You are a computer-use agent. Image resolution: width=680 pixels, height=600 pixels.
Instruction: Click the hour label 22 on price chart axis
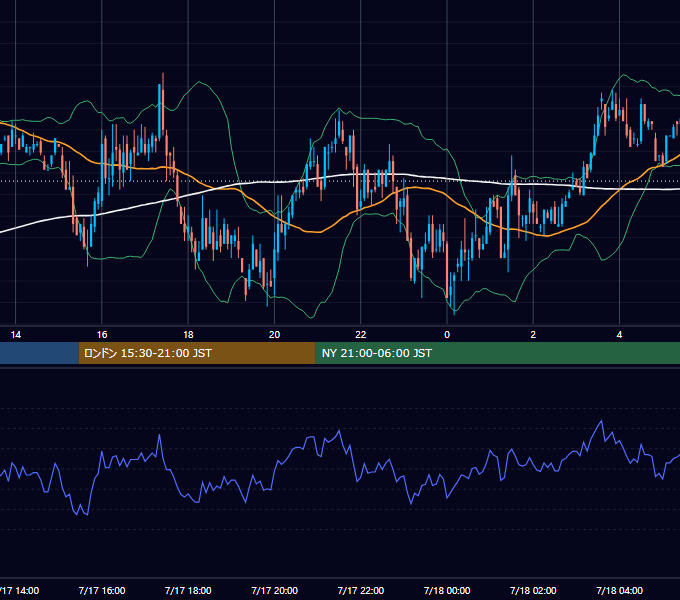tap(361, 335)
